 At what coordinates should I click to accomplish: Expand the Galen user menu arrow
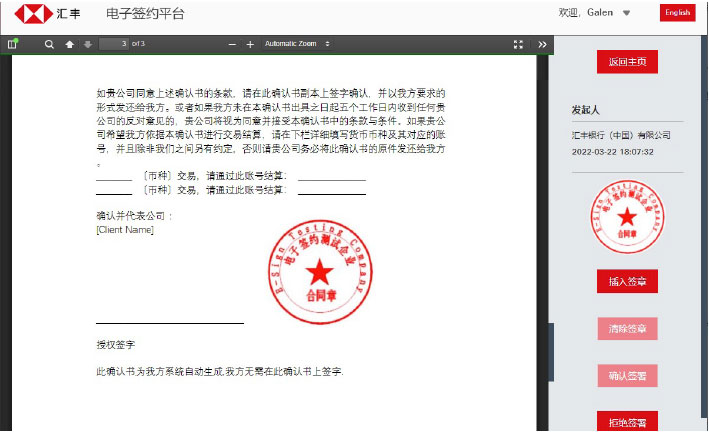click(x=627, y=13)
